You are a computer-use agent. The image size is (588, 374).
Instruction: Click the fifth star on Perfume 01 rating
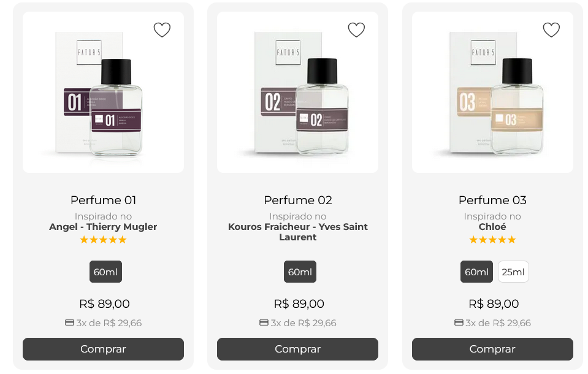coord(123,240)
